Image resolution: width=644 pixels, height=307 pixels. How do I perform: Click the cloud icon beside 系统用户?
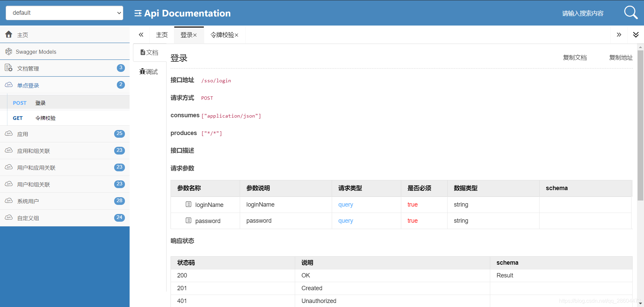(9, 201)
